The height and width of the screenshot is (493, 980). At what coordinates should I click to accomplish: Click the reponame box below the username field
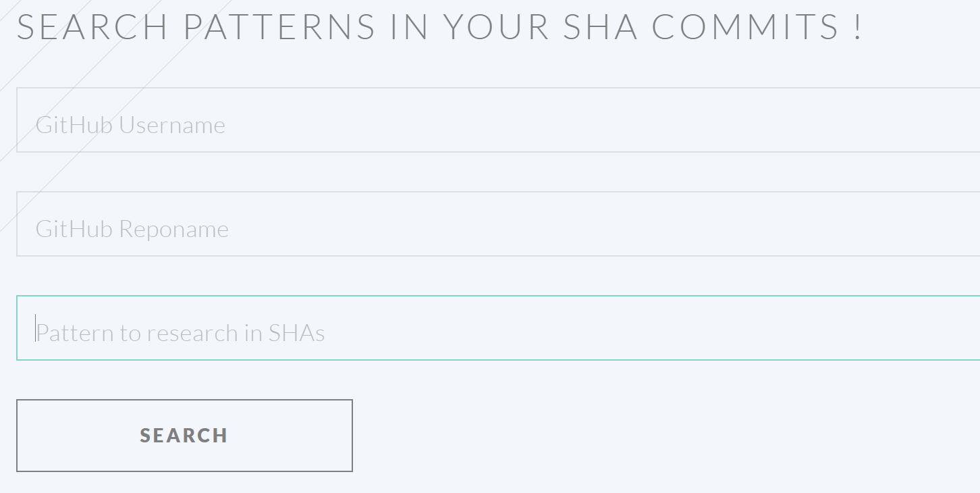tap(498, 224)
